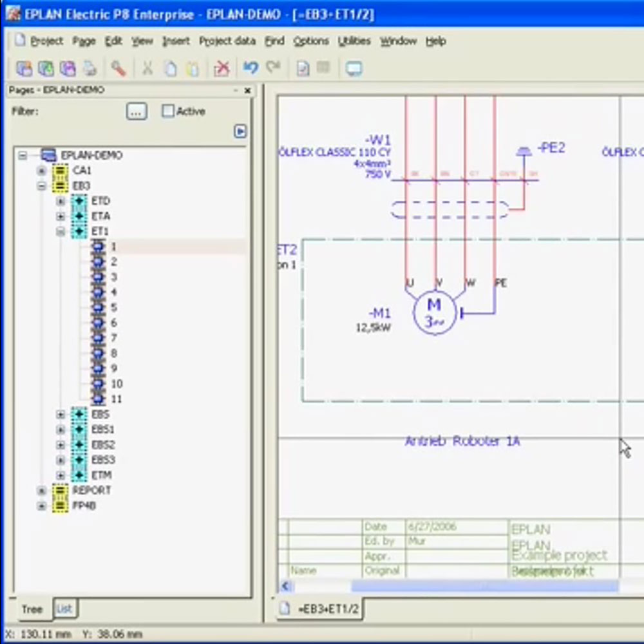Open the View menu
Screen dimensions: 644x644
[142, 41]
